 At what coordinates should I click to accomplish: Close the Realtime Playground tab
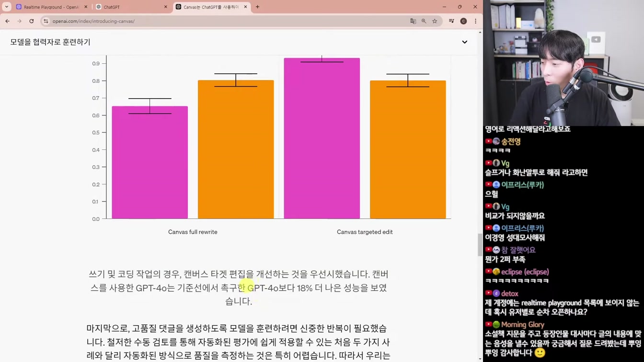(x=86, y=7)
